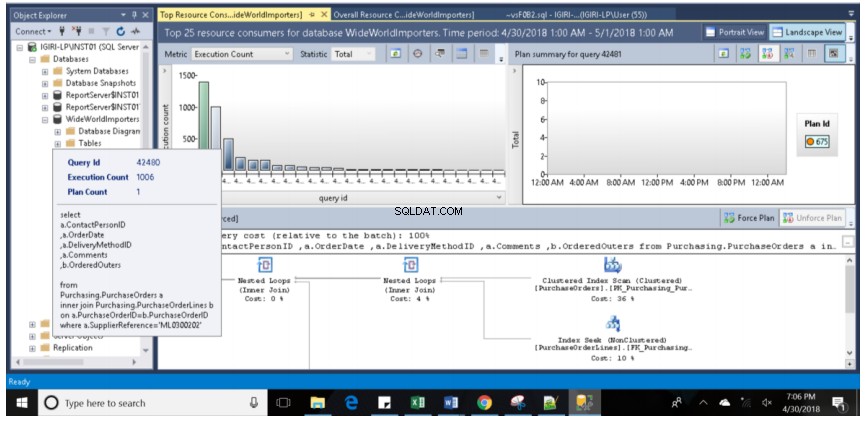
Task: Expand the System Databases folder
Action: coord(45,71)
